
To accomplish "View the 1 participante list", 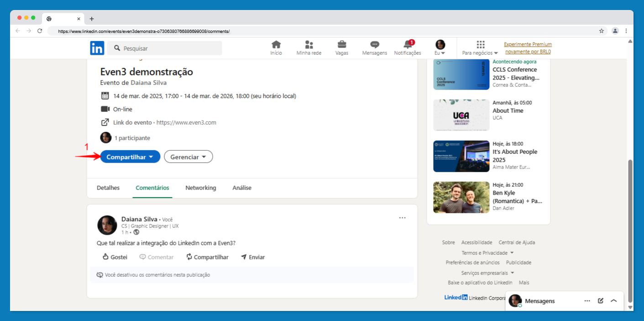I will point(132,138).
